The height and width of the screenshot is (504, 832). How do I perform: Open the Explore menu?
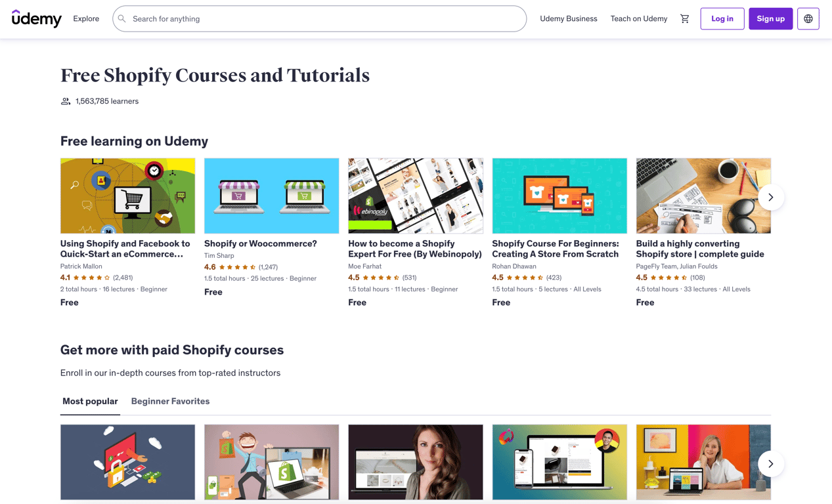86,19
